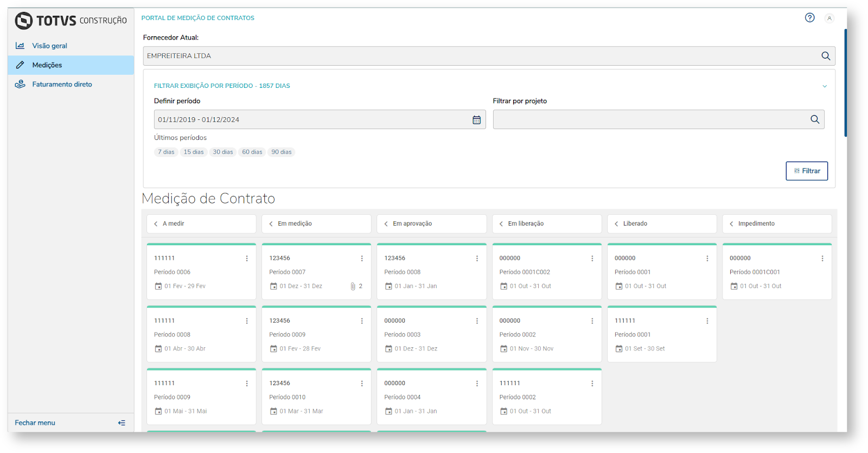The image size is (868, 453).
Task: Click the Definir período date range field
Action: tap(320, 120)
